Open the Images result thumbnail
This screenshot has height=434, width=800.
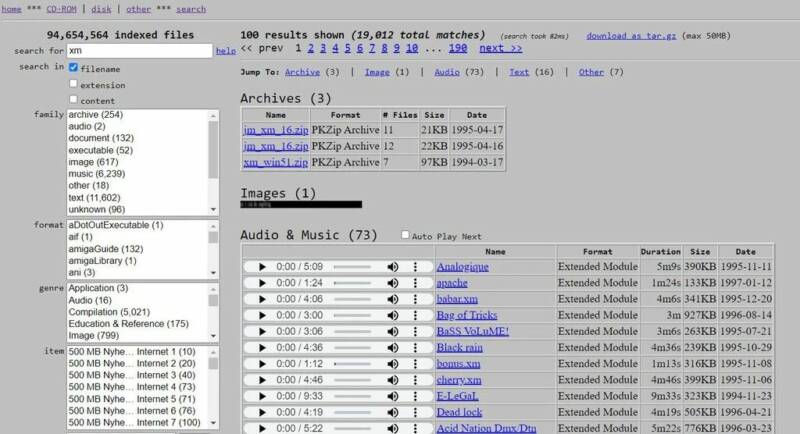click(301, 205)
